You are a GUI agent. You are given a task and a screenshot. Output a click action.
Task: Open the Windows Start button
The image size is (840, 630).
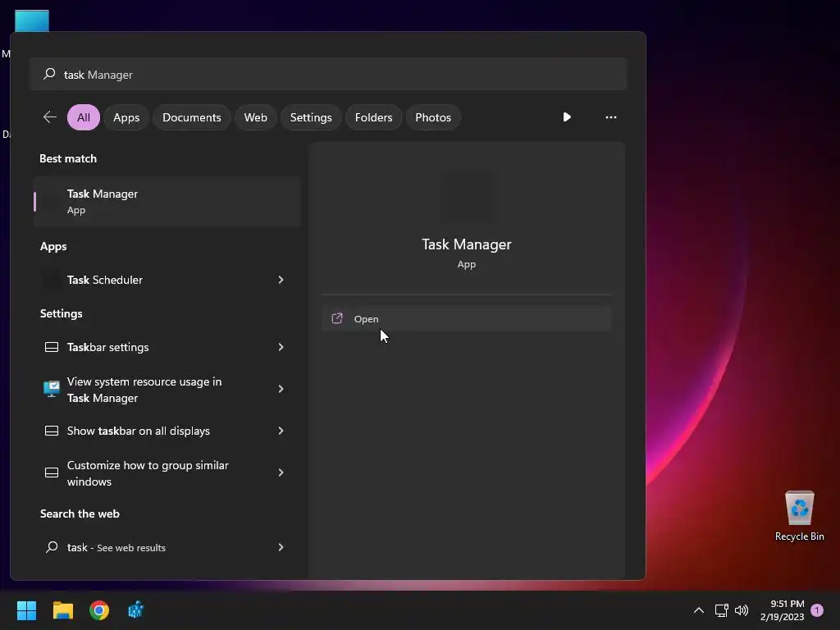coord(26,610)
